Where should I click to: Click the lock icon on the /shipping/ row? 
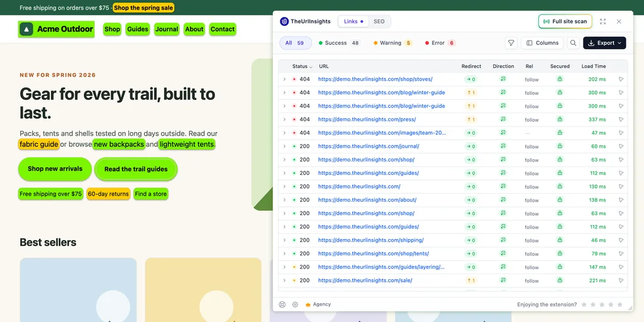pos(559,240)
